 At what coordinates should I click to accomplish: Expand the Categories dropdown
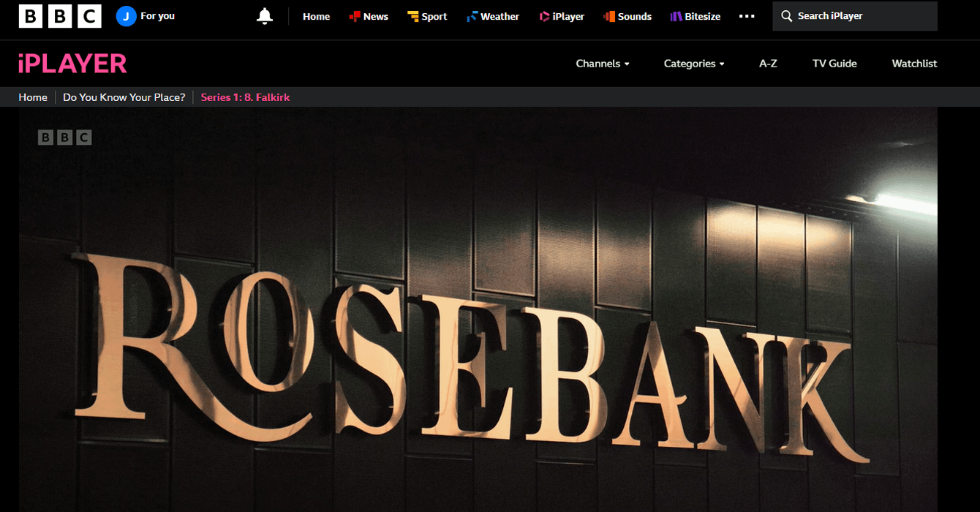point(694,64)
